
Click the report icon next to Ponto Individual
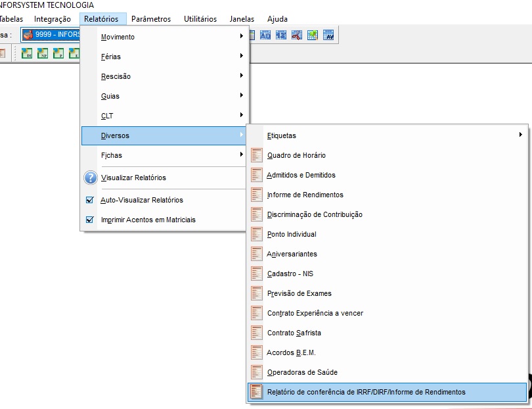pyautogui.click(x=257, y=234)
